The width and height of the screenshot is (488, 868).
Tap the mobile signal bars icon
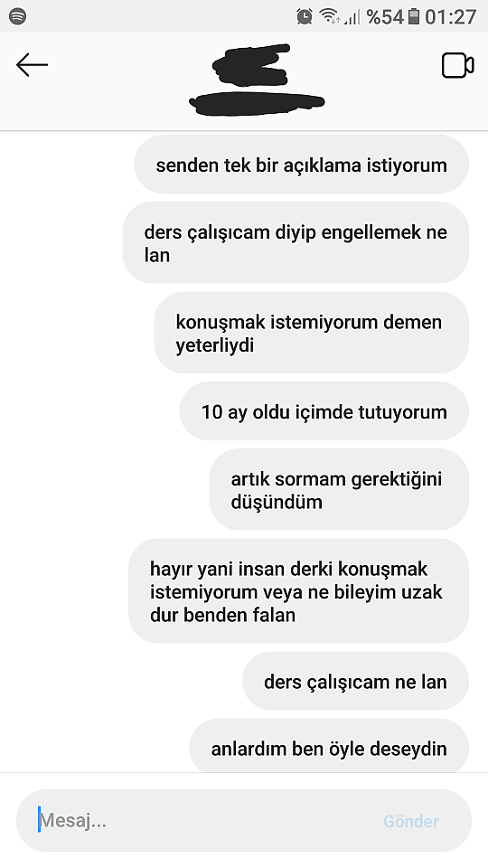coord(352,17)
